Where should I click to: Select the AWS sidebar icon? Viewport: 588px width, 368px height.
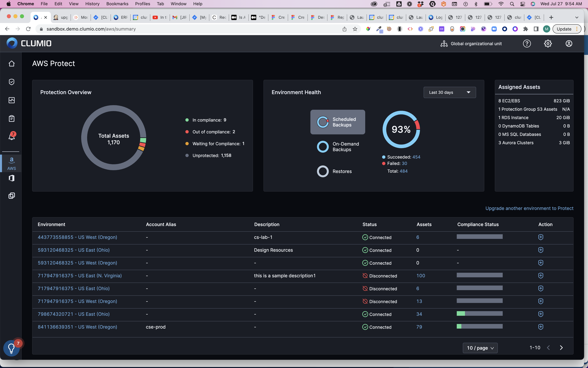click(x=11, y=163)
